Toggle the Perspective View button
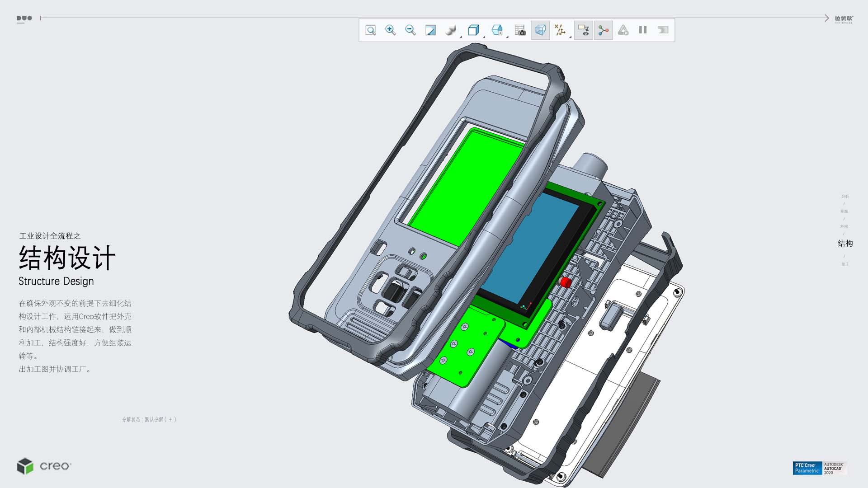Viewport: 868px width, 488px height. (x=540, y=30)
